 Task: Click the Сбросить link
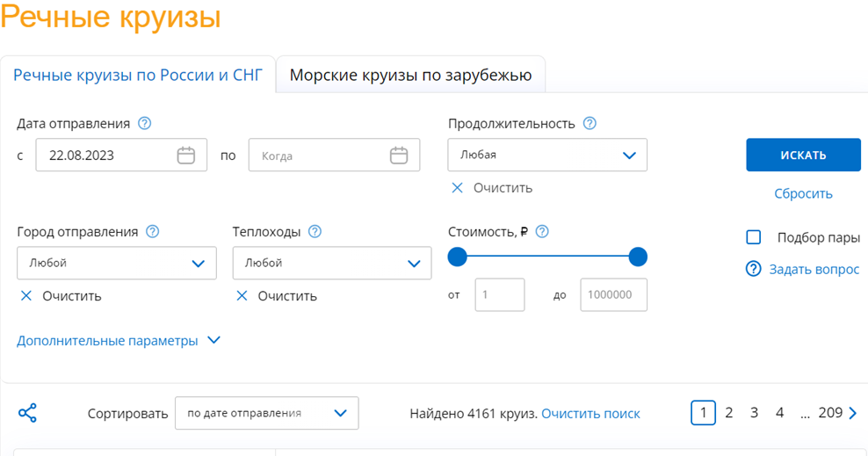tap(803, 193)
